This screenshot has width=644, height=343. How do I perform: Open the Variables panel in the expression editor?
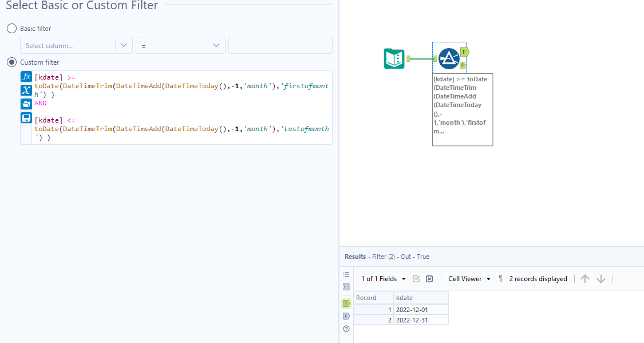[26, 90]
